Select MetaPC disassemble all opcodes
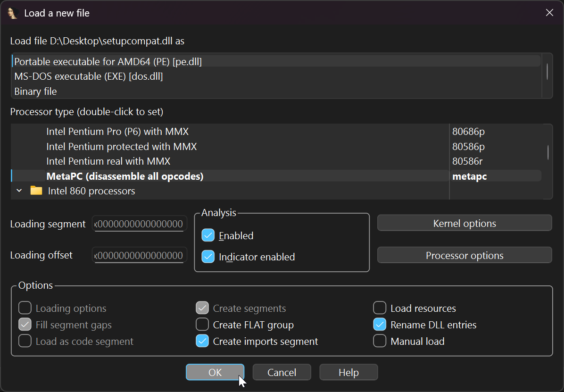This screenshot has height=392, width=564. click(x=124, y=176)
